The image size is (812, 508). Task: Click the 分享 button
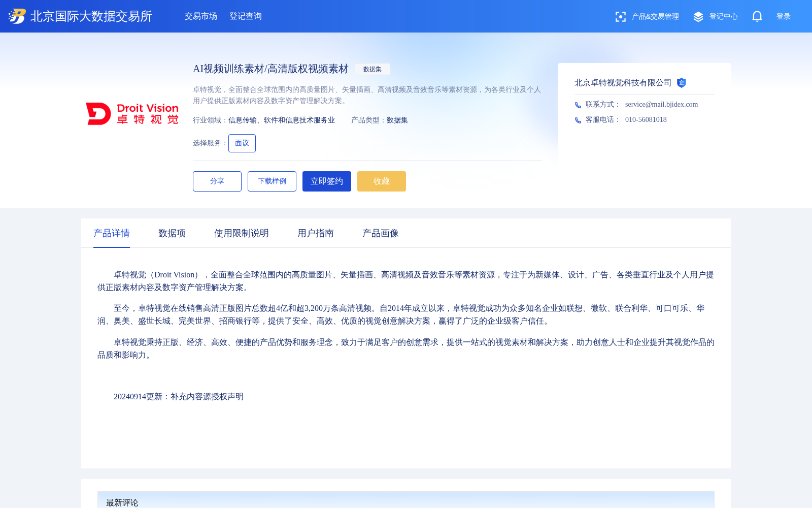point(217,181)
